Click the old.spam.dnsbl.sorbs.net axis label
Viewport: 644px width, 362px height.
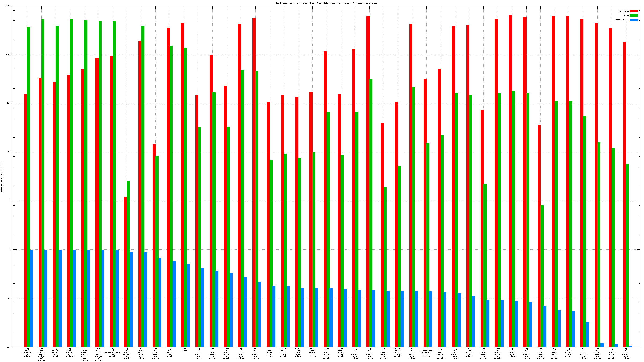[98, 354]
